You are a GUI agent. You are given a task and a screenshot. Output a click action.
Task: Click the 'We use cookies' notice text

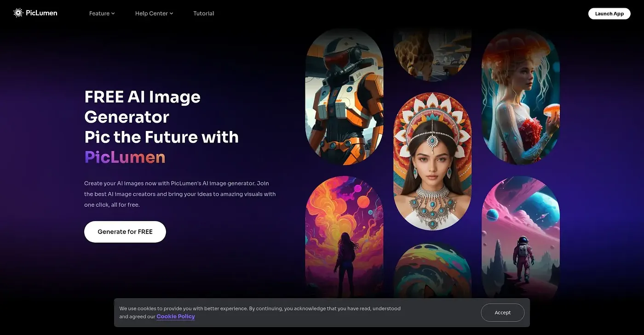point(260,312)
